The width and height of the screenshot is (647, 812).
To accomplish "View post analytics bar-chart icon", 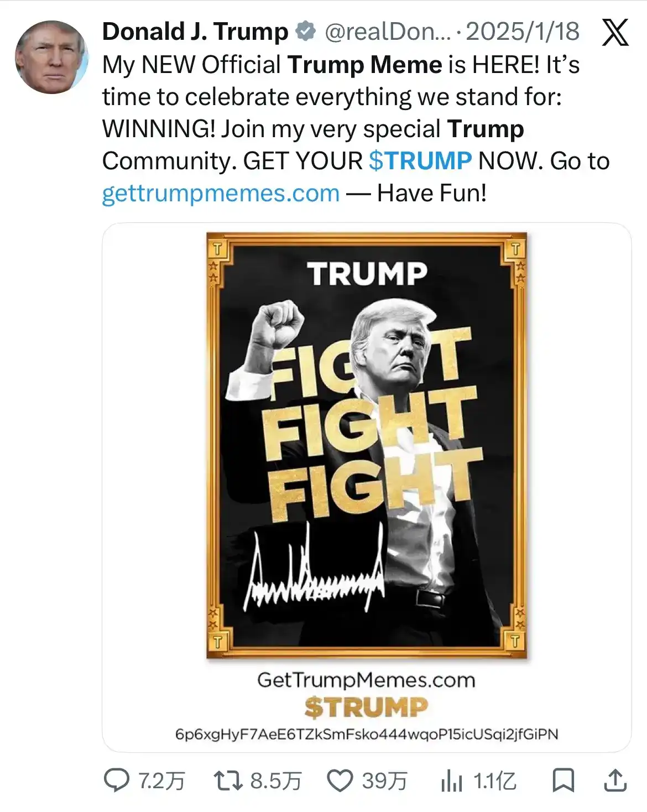I will (x=451, y=782).
